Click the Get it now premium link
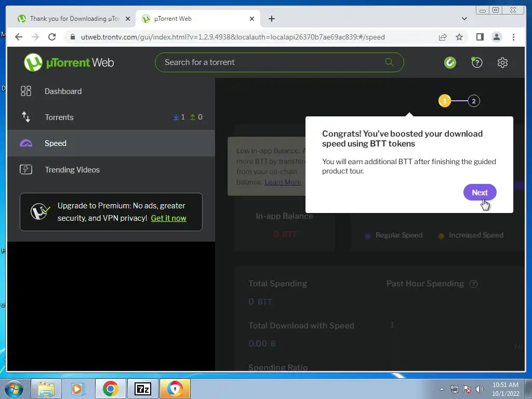The height and width of the screenshot is (399, 532). pos(169,218)
